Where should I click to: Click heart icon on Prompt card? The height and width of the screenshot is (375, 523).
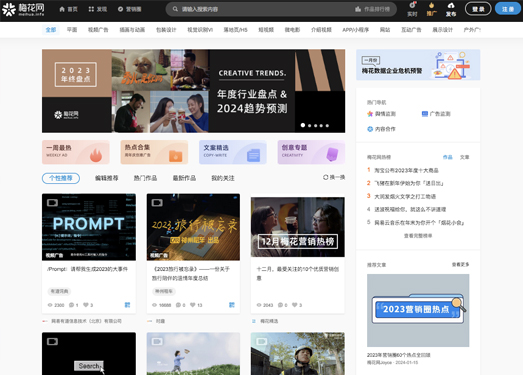pyautogui.click(x=86, y=305)
